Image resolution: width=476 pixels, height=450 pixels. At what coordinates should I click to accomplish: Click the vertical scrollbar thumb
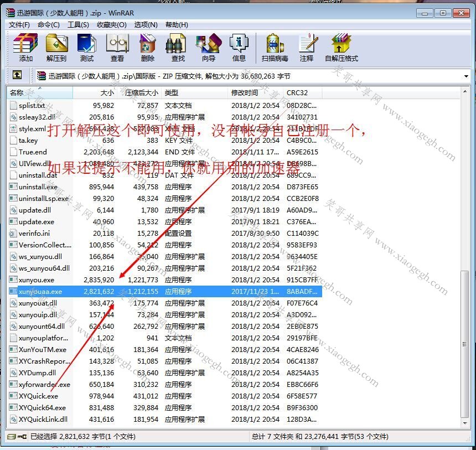tap(464, 344)
